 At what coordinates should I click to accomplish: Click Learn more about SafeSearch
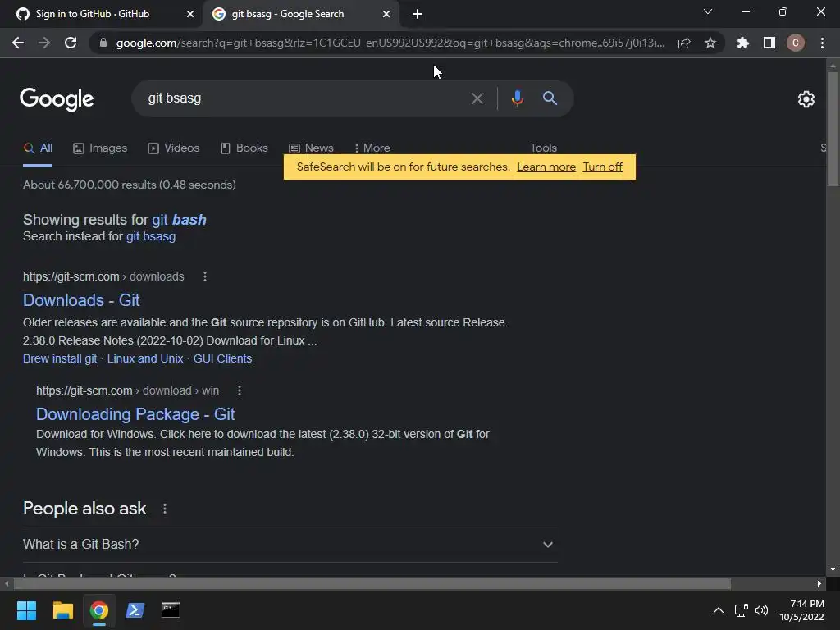[546, 167]
